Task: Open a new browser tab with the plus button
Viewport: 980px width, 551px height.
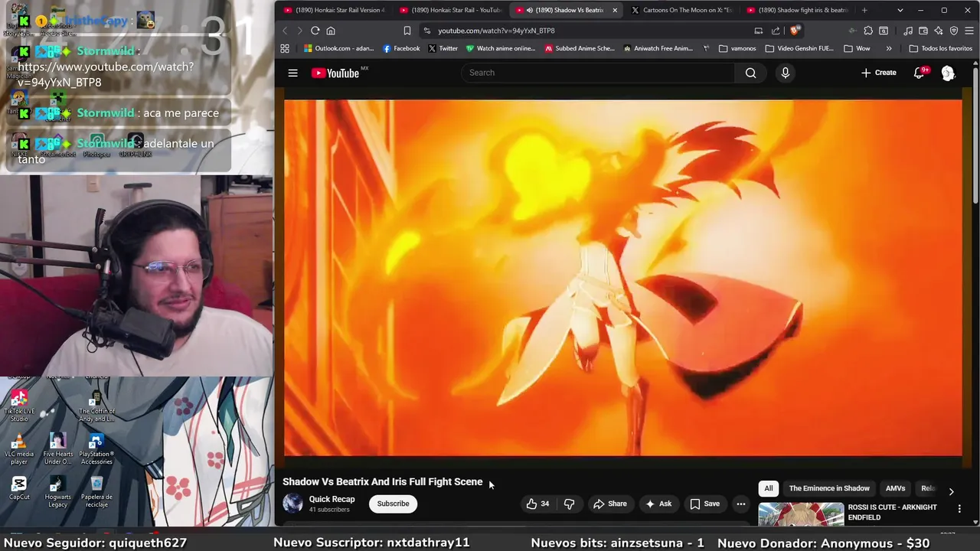Action: click(x=864, y=10)
